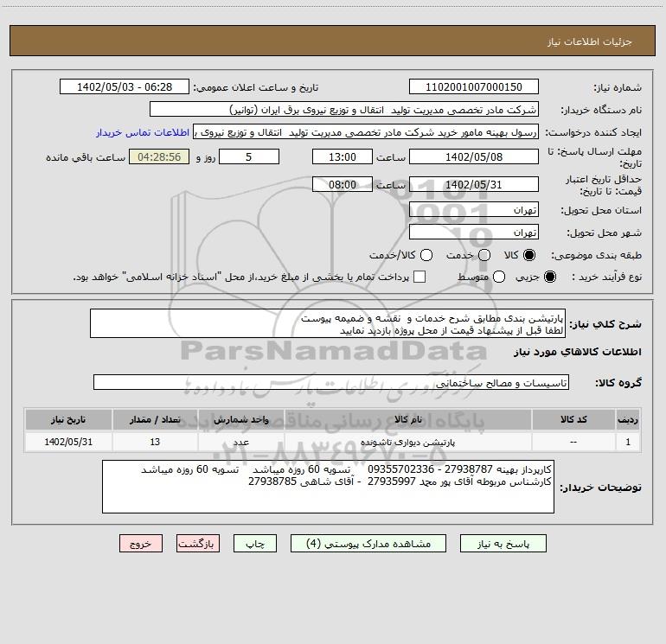The image size is (666, 644).
Task: Click the کد کالا column header
Action: 573,420
